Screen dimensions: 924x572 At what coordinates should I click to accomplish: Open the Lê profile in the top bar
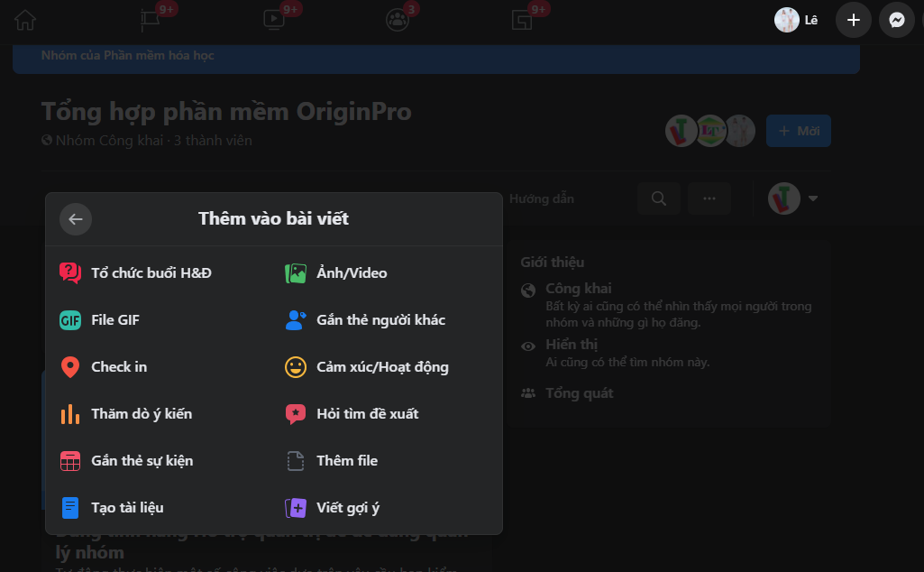(x=796, y=20)
